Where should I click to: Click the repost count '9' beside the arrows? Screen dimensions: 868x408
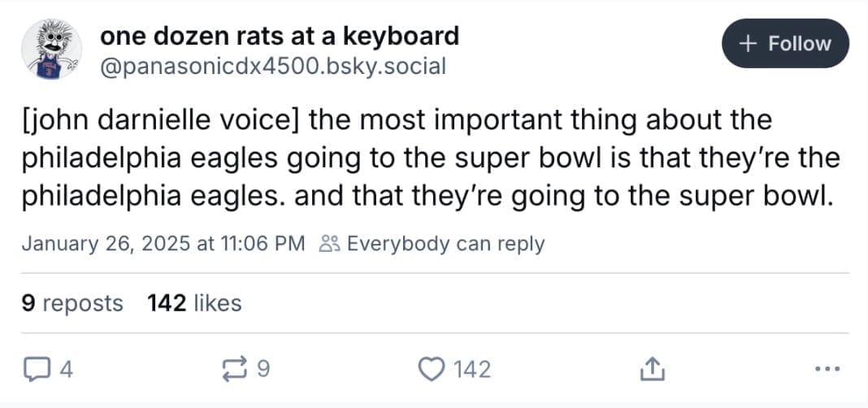[262, 371]
